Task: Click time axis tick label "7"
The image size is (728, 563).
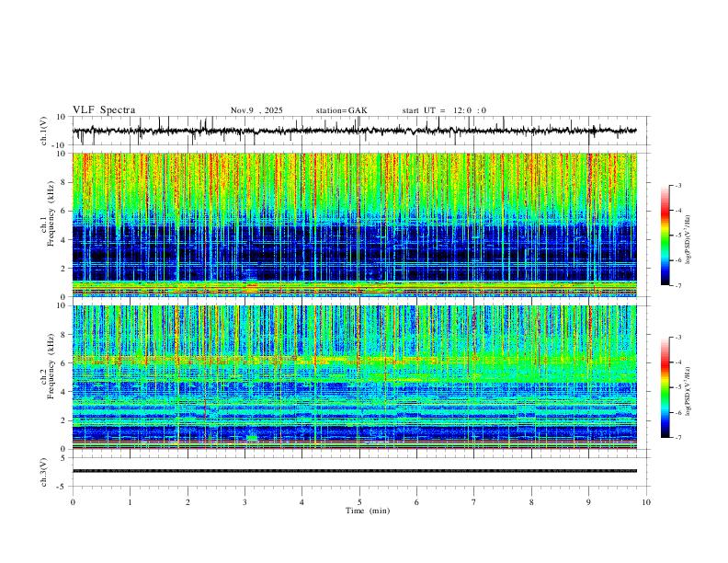Action: (474, 502)
